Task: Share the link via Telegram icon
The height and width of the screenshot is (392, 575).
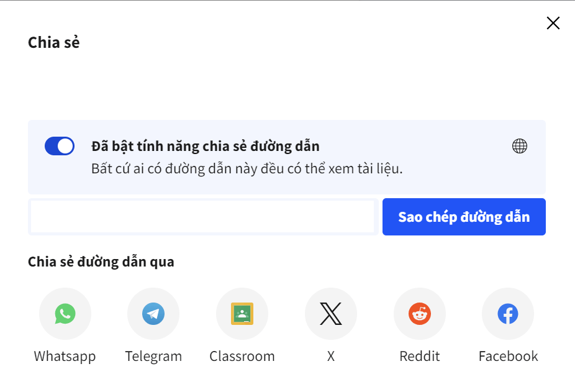Action: [x=153, y=314]
